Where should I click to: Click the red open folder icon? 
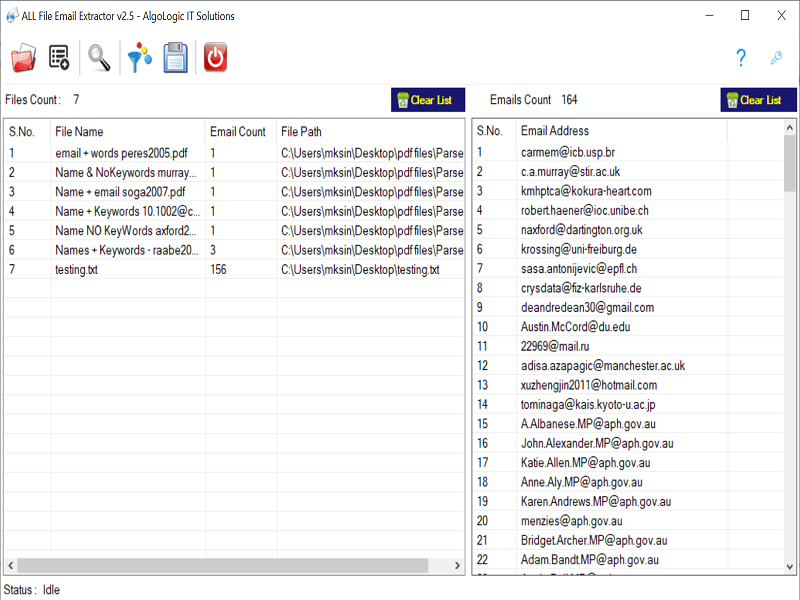(23, 59)
